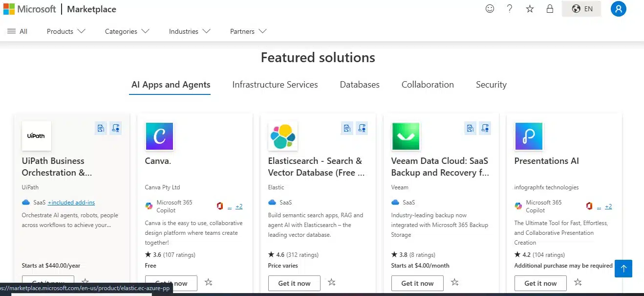Click Office icon on Presentations AI card
This screenshot has width=644, height=296.
589,206
